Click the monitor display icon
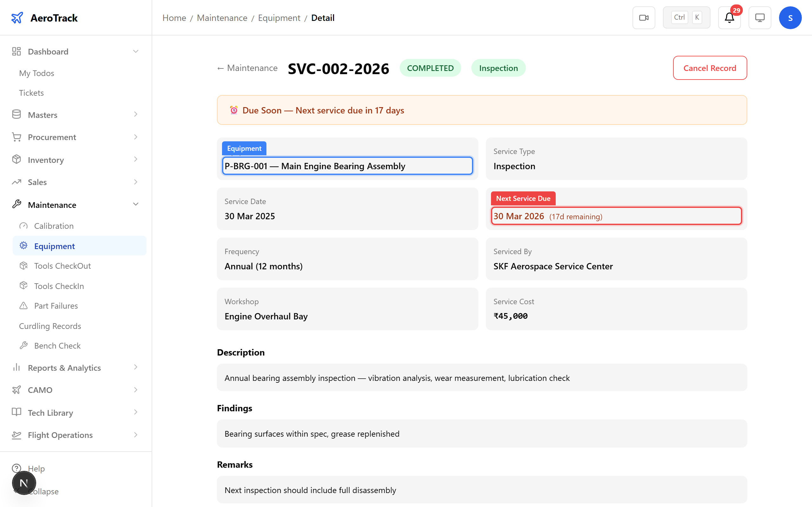The image size is (812, 507). click(x=760, y=18)
